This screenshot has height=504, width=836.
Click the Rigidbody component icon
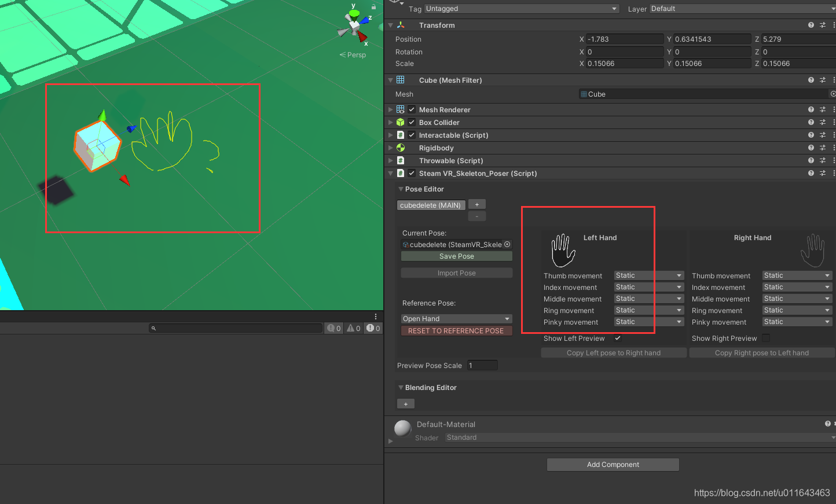tap(400, 148)
